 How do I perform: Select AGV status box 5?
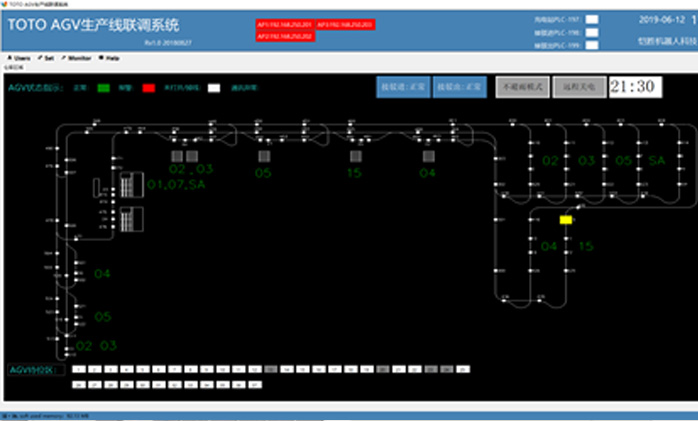click(x=143, y=369)
